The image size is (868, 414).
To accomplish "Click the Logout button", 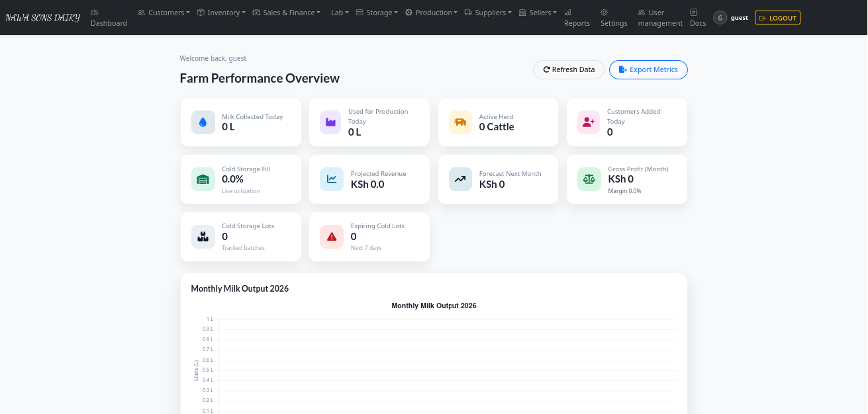I will click(777, 18).
